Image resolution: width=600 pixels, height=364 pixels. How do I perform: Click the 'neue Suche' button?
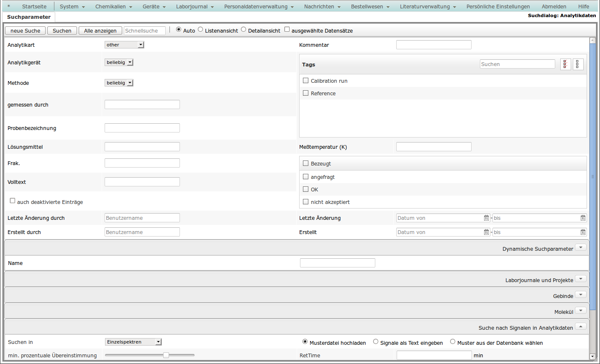pyautogui.click(x=25, y=31)
